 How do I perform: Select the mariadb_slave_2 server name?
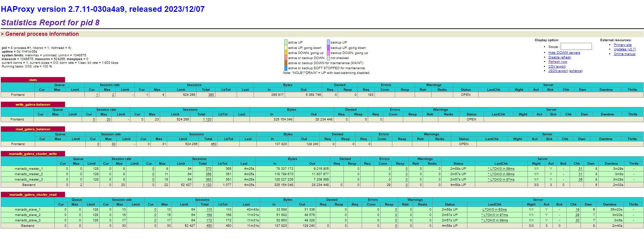click(x=28, y=215)
